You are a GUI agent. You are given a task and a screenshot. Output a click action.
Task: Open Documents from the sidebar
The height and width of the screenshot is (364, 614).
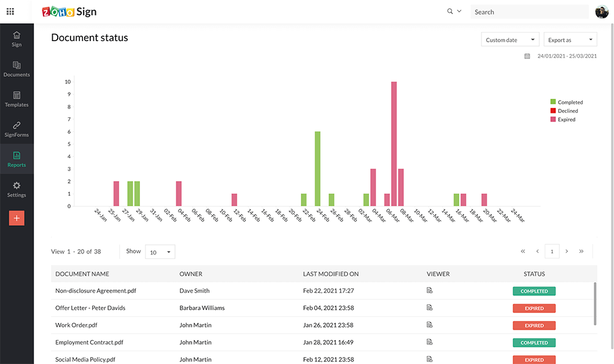pos(17,69)
